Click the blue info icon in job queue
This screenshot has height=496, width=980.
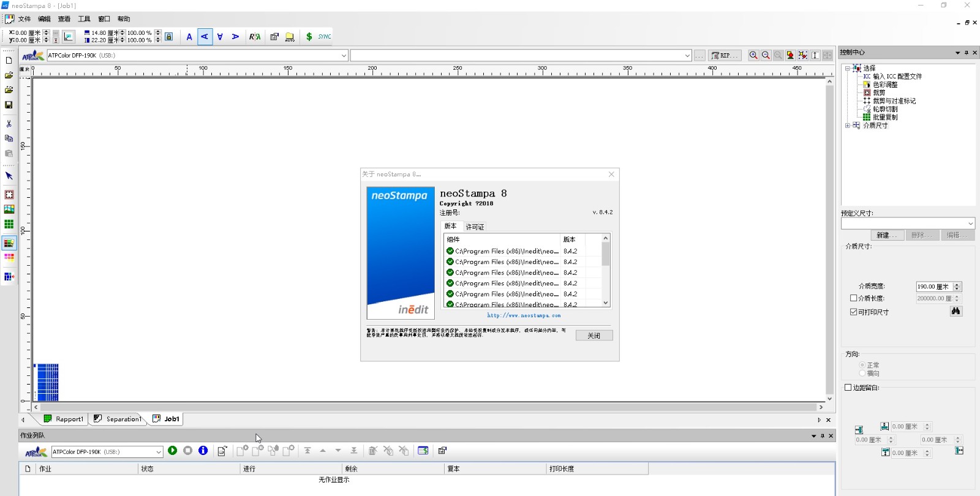(x=203, y=451)
